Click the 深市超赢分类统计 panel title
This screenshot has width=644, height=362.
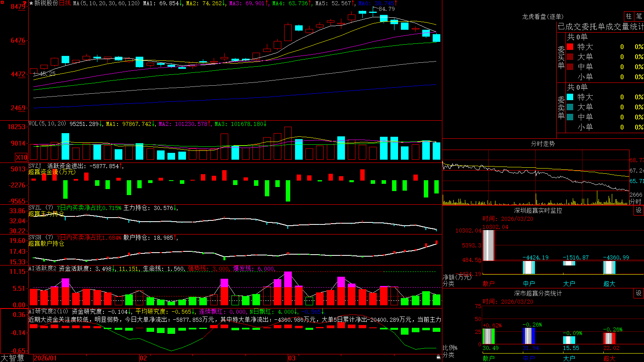click(x=538, y=293)
